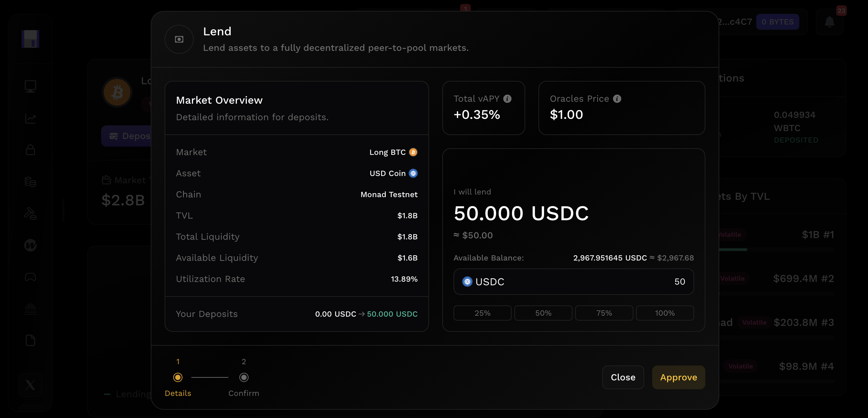
Task: Select the Confirm step indicator
Action: point(244,377)
